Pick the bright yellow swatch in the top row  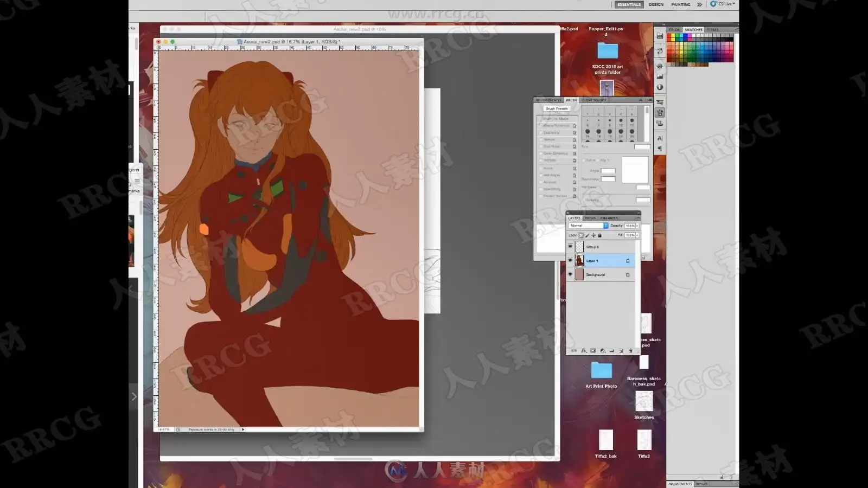coord(674,36)
